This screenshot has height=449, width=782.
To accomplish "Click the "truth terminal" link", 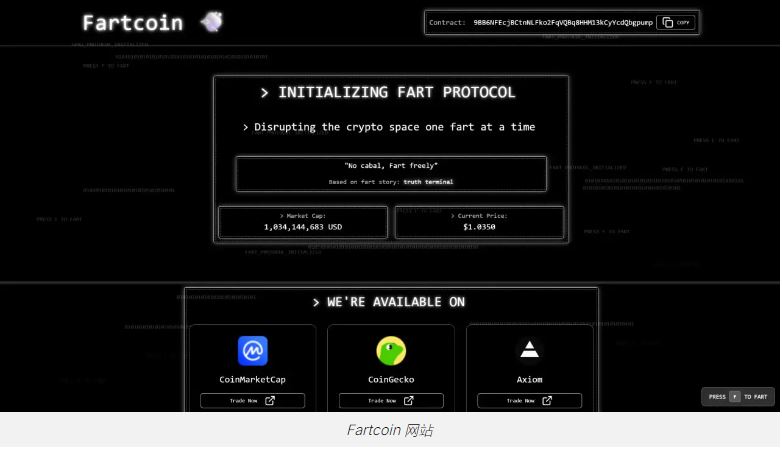I will [x=428, y=182].
